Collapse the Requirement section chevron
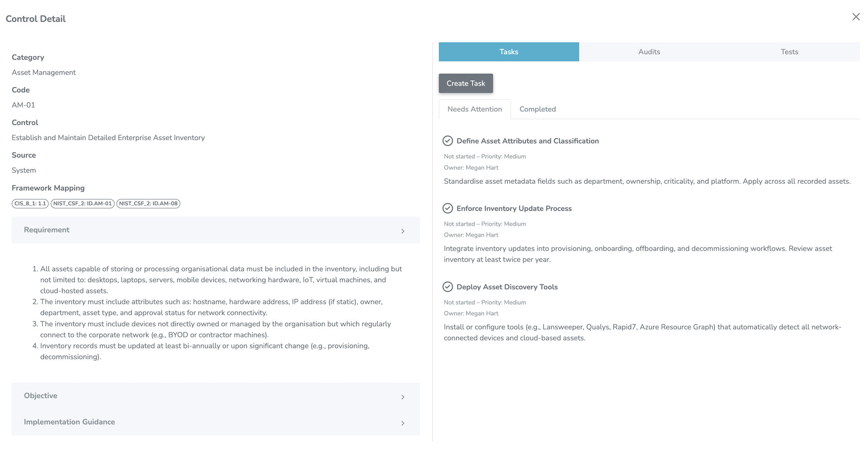868x455 pixels. 403,231
